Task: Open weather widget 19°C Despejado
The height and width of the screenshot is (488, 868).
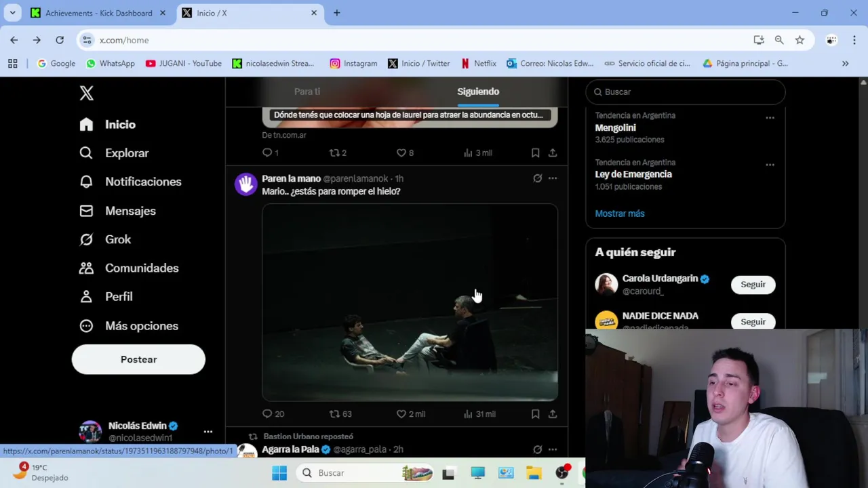Action: [42, 472]
